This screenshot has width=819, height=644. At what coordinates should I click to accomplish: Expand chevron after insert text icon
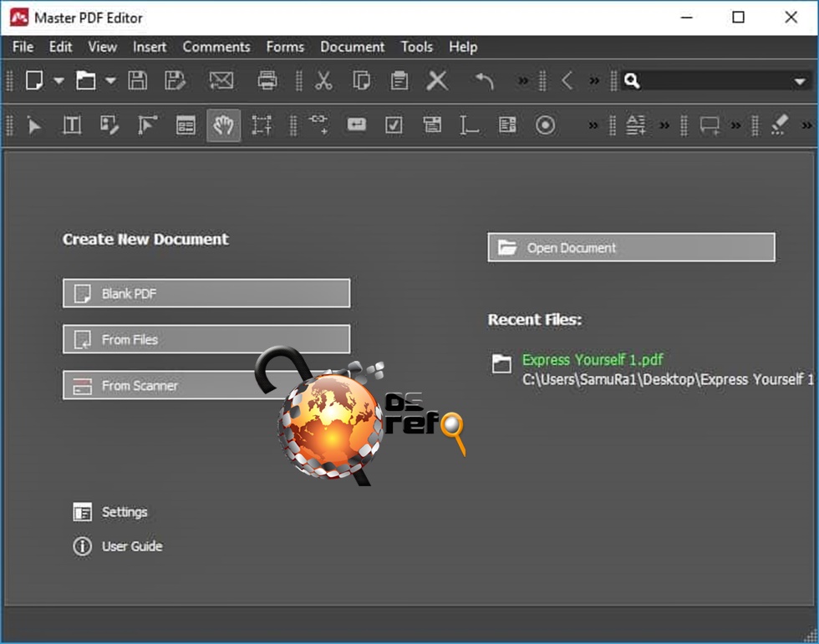pyautogui.click(x=664, y=126)
